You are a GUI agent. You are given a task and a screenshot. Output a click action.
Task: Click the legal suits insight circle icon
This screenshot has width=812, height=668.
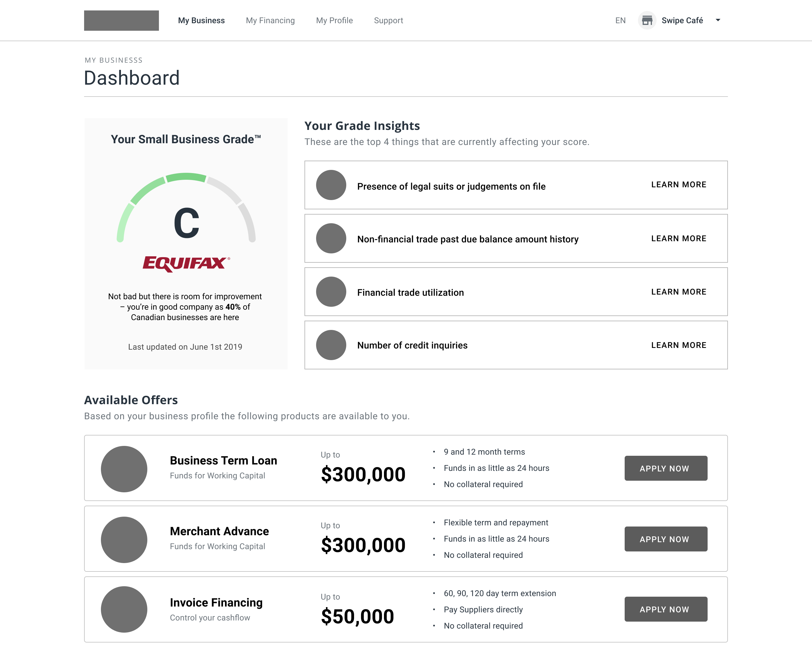(331, 185)
